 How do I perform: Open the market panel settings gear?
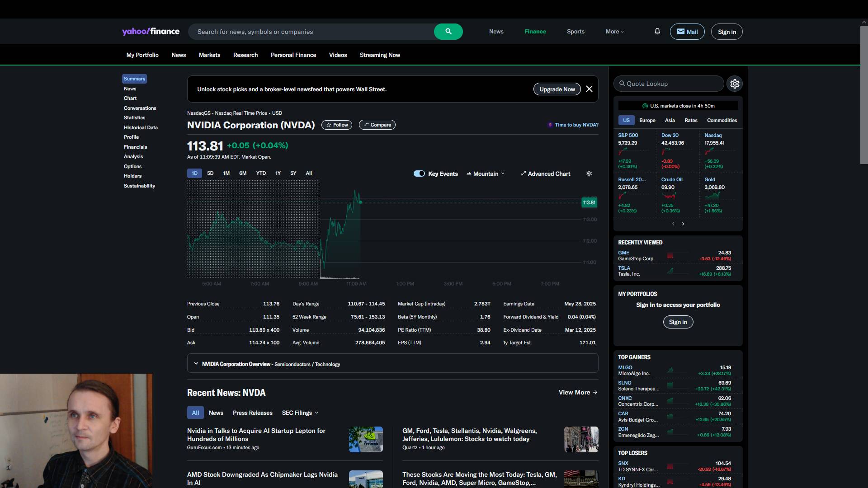(735, 84)
